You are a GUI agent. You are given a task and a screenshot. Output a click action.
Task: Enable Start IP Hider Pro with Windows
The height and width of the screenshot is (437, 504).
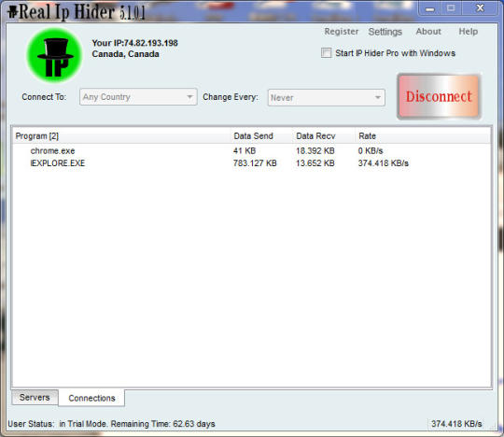tap(326, 52)
